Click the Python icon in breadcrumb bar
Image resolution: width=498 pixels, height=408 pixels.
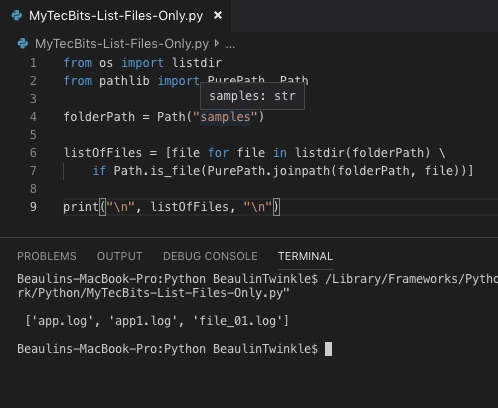(x=23, y=43)
